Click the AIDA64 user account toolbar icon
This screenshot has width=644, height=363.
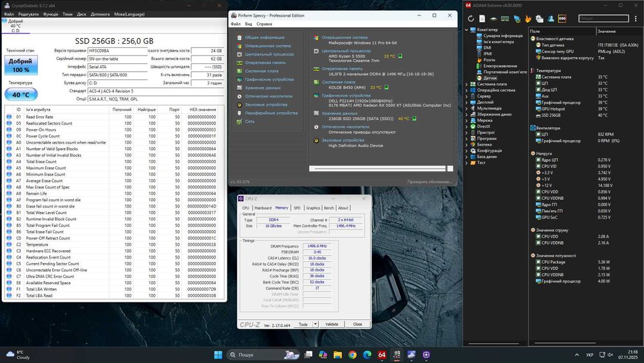tap(551, 19)
